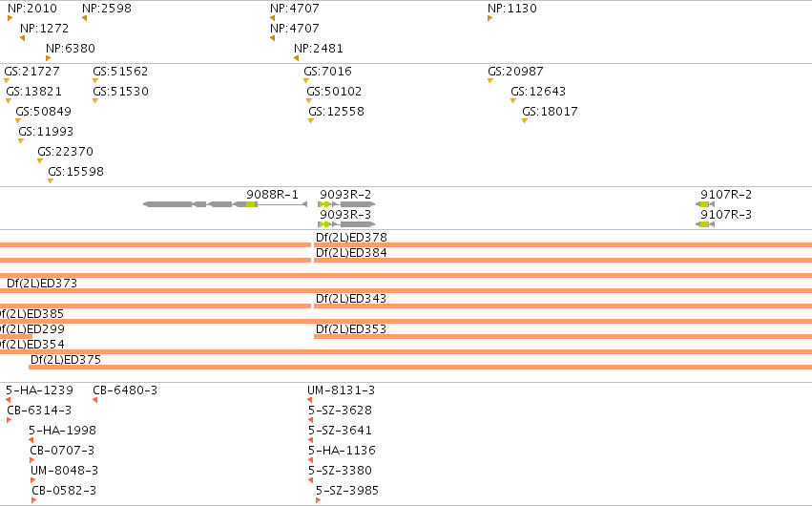Viewport: 812px width, 506px height.
Task: Select the GS:13821 insertion triangle
Action: click(x=9, y=101)
